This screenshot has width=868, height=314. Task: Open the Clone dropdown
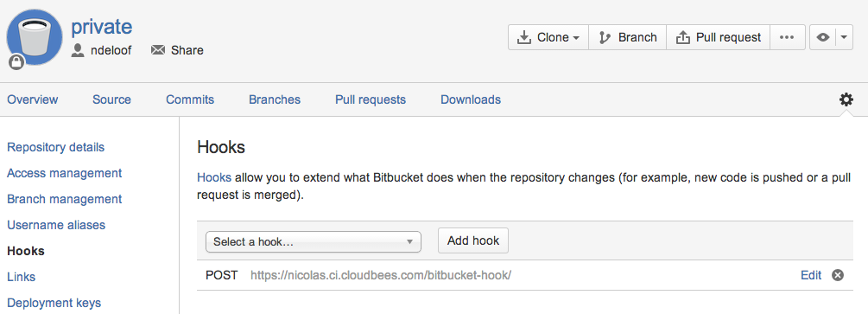[x=548, y=37]
